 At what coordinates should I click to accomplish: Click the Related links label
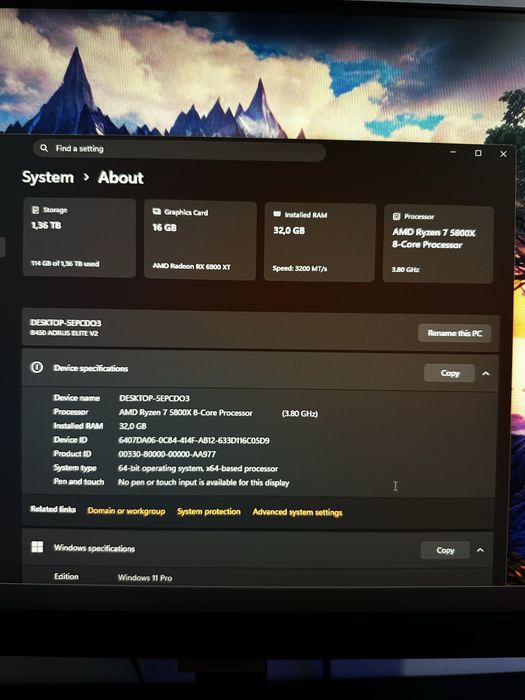pos(53,509)
